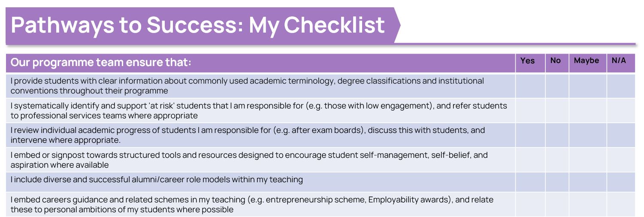Mark N/A for 'at risk' students row
The image size is (644, 217).
tap(621, 111)
